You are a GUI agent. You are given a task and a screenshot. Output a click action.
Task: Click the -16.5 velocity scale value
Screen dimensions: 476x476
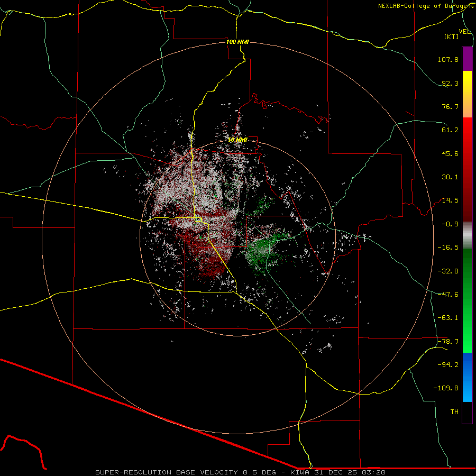coord(448,248)
